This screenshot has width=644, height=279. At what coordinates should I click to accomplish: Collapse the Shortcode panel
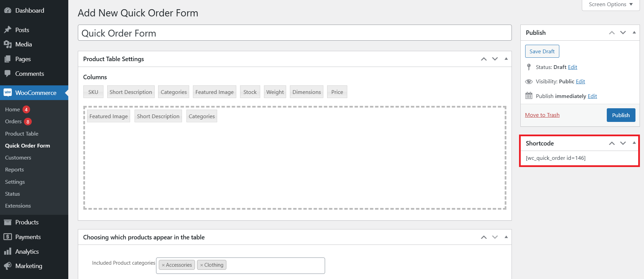tap(634, 143)
